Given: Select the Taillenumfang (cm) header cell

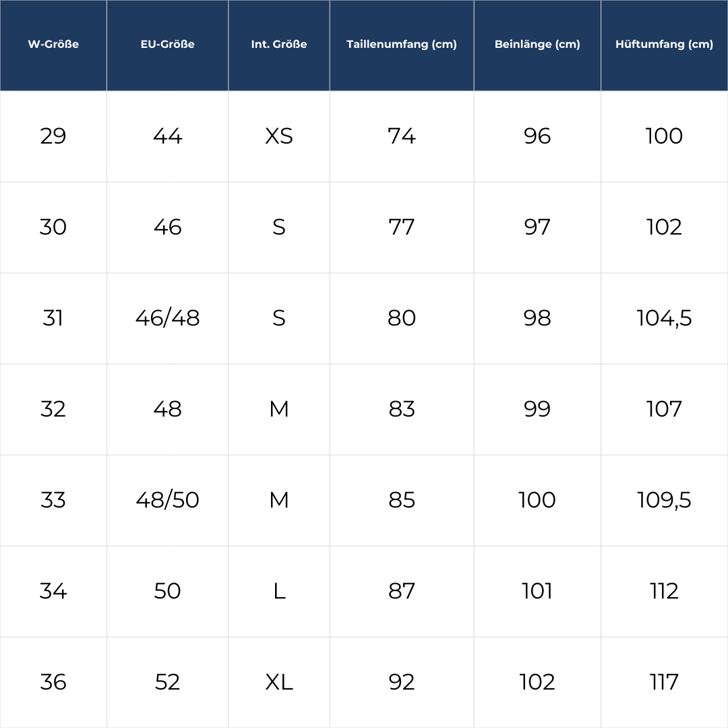Looking at the screenshot, I should pos(402,44).
